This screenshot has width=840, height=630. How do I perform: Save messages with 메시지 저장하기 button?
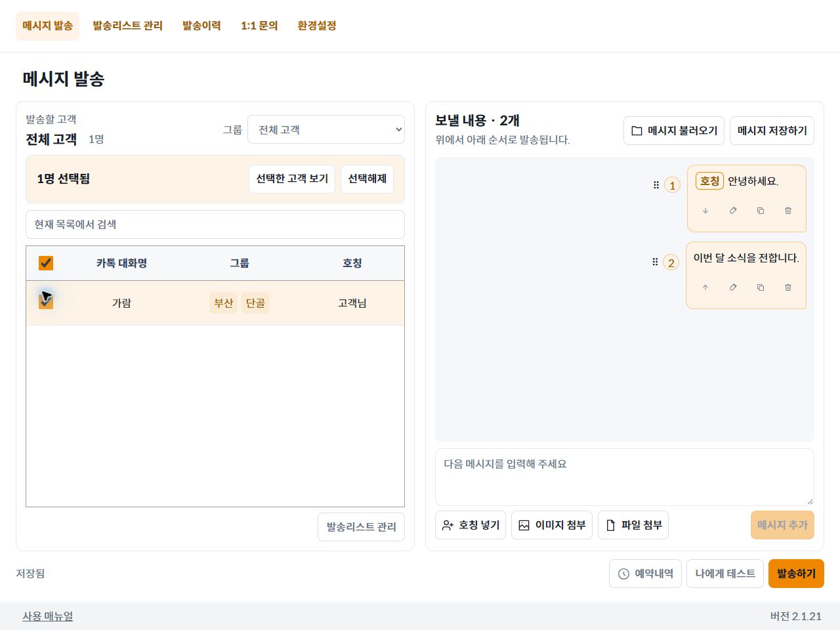pos(772,131)
